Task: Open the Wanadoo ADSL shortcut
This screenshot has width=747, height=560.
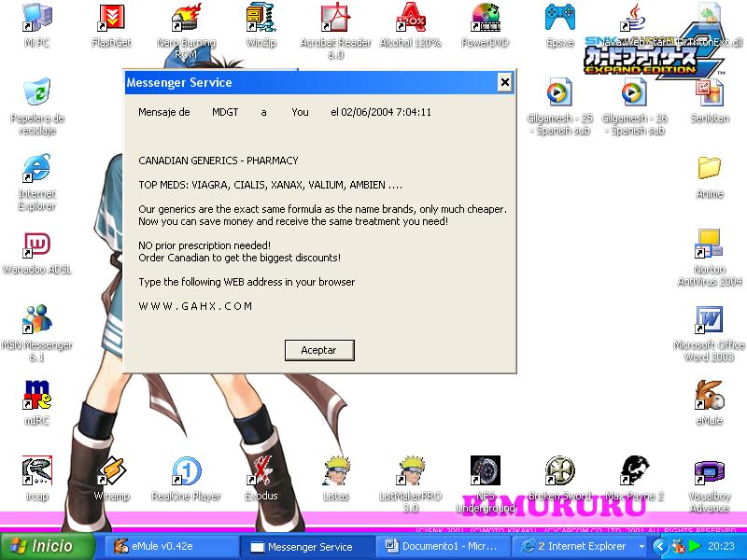Action: click(36, 253)
